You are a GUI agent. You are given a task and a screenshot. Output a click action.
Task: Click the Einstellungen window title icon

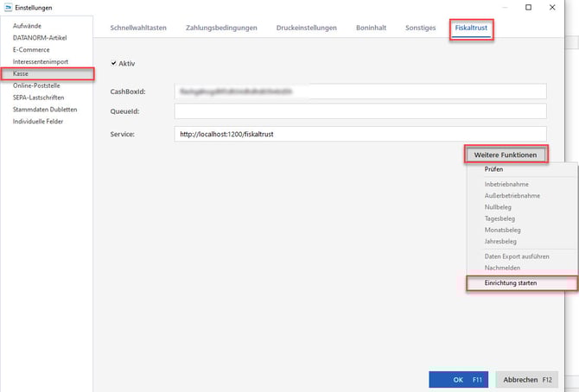point(8,7)
